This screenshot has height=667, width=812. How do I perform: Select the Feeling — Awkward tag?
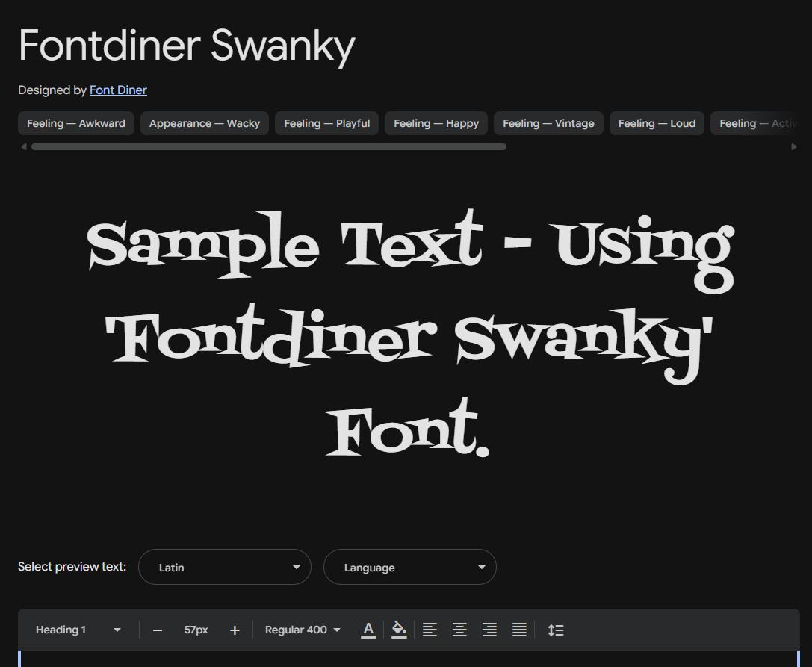pos(76,123)
